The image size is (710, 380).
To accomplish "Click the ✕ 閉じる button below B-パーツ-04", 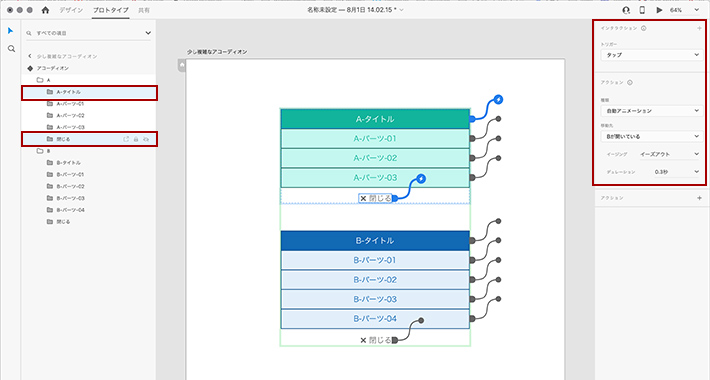I will click(375, 340).
